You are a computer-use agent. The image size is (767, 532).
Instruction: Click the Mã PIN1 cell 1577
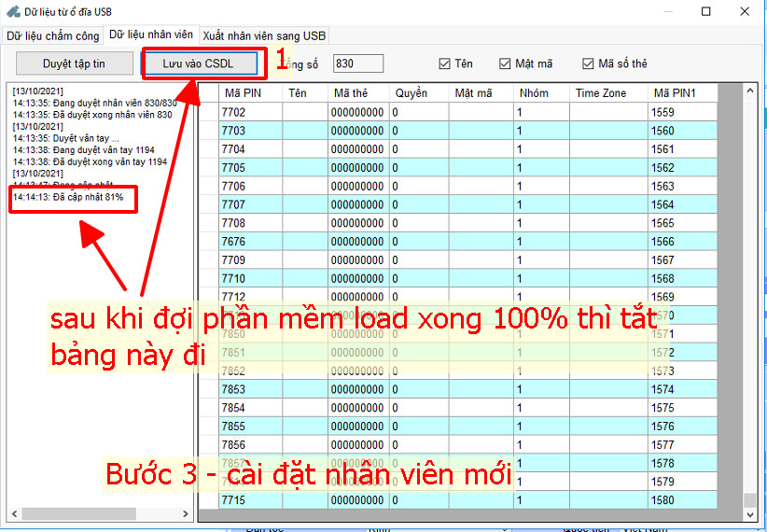682,445
